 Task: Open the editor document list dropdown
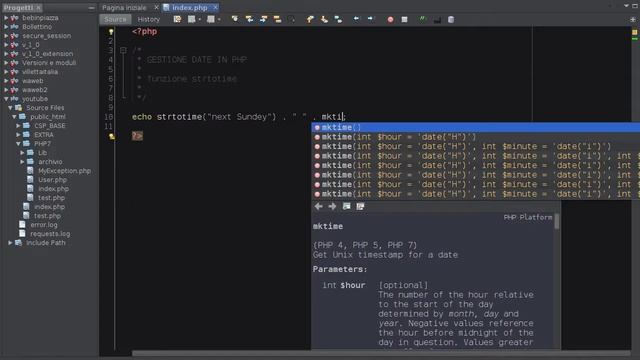[x=626, y=6]
